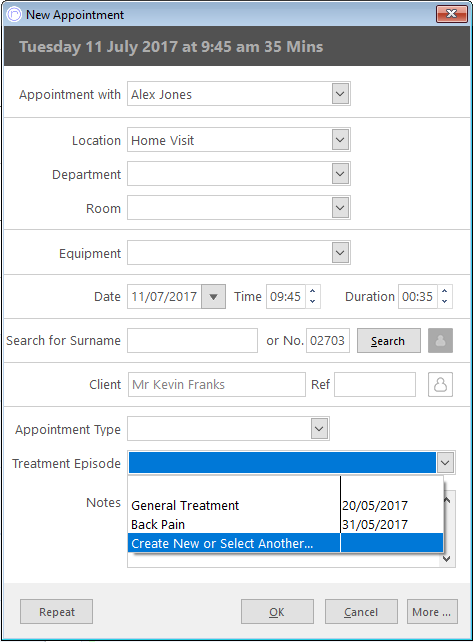Expand the Location dropdown
Image resolution: width=473 pixels, height=642 pixels.
340,140
